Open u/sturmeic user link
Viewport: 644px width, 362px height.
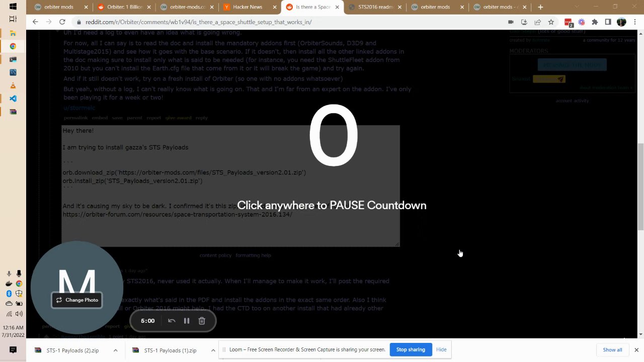click(x=79, y=108)
